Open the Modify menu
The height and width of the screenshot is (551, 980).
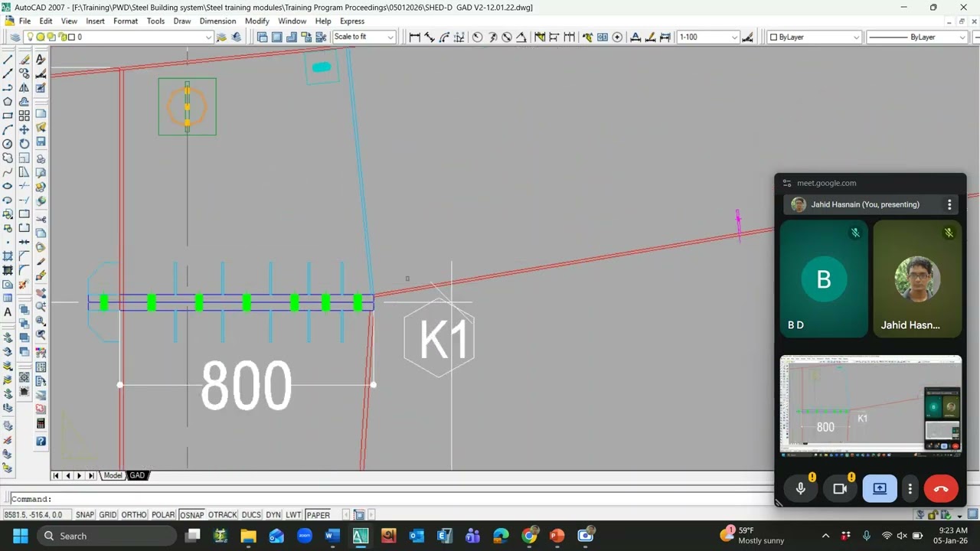point(256,21)
